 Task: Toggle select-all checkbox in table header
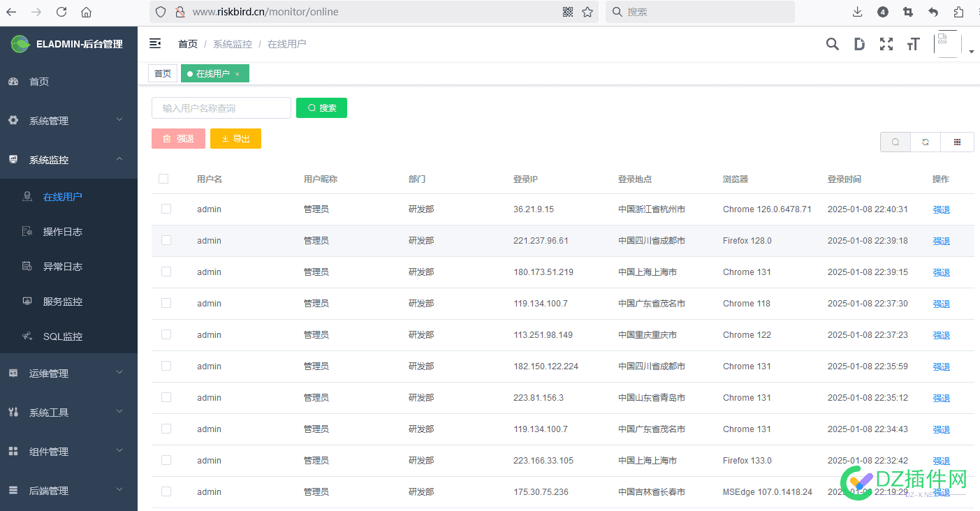163,179
